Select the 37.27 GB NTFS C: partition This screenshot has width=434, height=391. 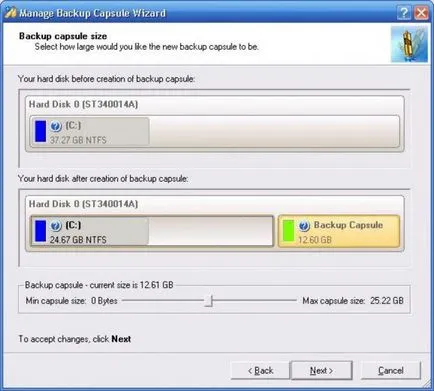point(215,131)
